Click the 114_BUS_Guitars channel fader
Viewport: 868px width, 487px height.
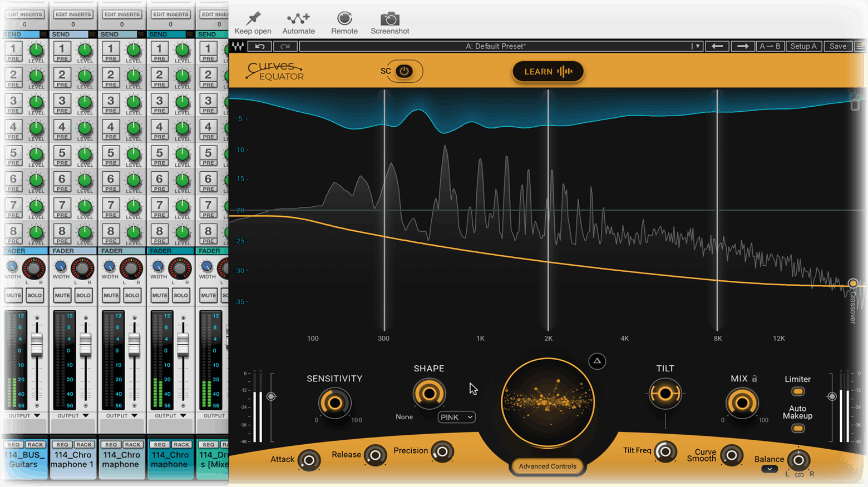(x=37, y=345)
